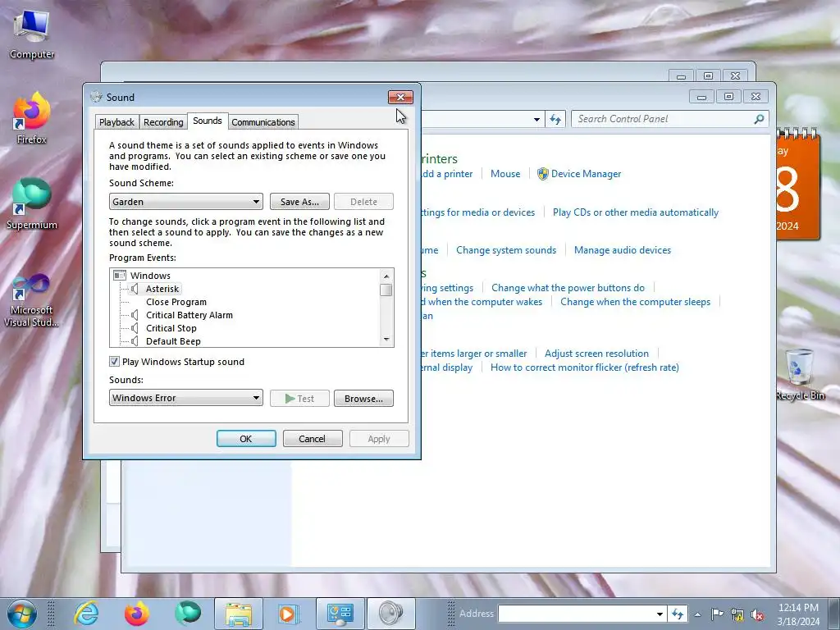Open How to correct monitor flicker link
The image size is (840, 630).
point(584,367)
